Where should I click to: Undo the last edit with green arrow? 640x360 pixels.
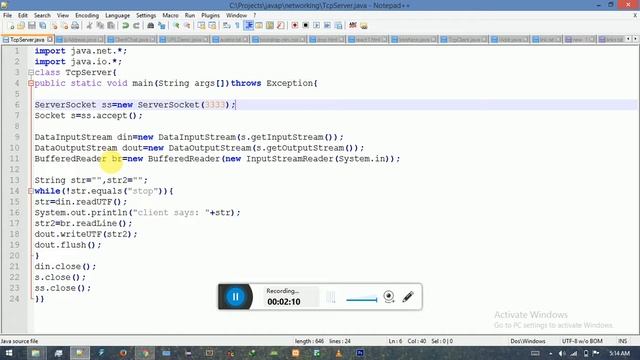pyautogui.click(x=125, y=26)
